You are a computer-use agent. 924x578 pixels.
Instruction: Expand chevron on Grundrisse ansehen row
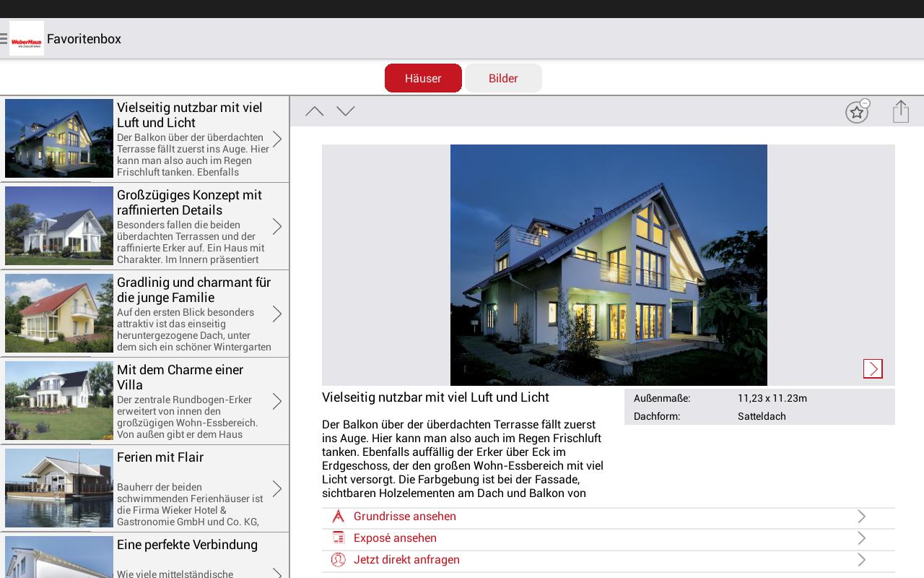point(861,517)
